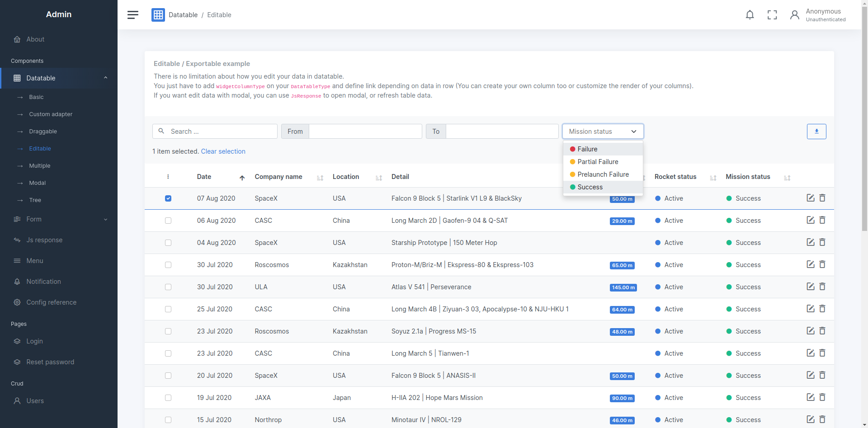The image size is (868, 428).
Task: Click the edit icon for Roscosmos Proton-M row
Action: point(811,264)
